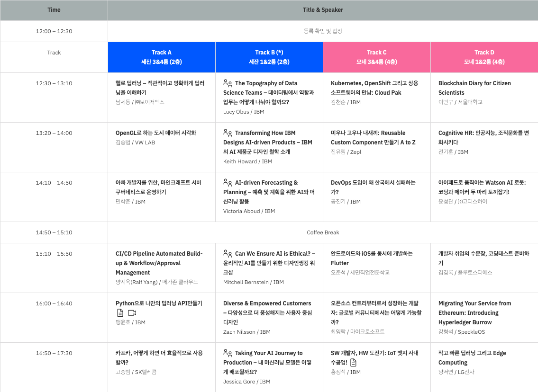The width and height of the screenshot is (538, 392).
Task: Open OpenGL로 하는 도시 데이터 시각화 session
Action: click(156, 133)
